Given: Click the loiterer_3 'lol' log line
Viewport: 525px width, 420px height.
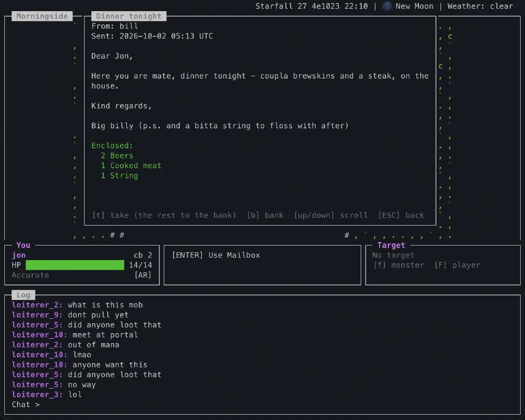Looking at the screenshot, I should coord(47,395).
